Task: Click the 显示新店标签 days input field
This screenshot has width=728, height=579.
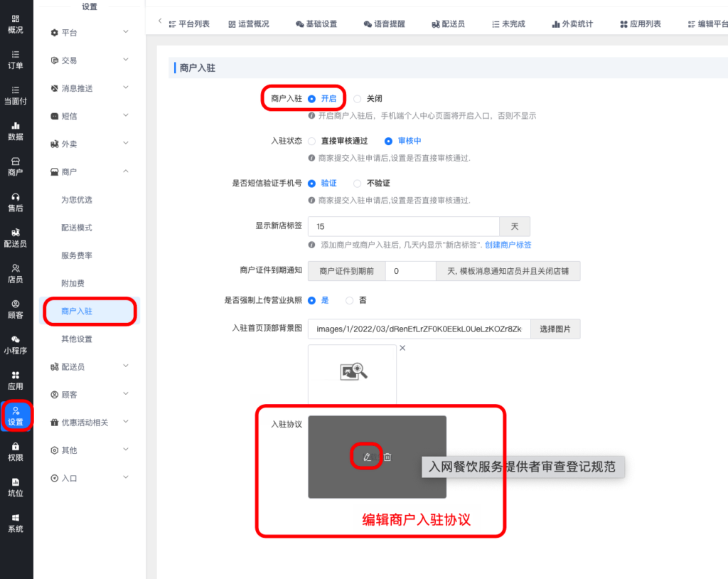Action: coord(403,226)
